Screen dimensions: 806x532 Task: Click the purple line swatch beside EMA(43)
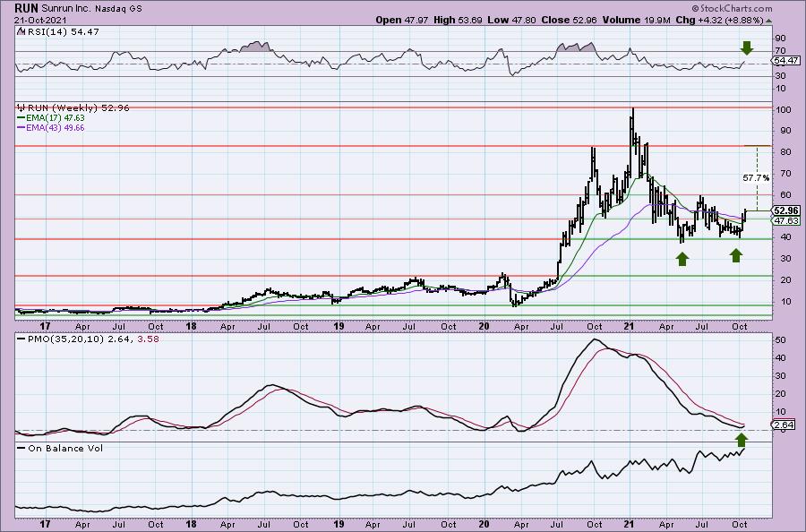pyautogui.click(x=21, y=127)
